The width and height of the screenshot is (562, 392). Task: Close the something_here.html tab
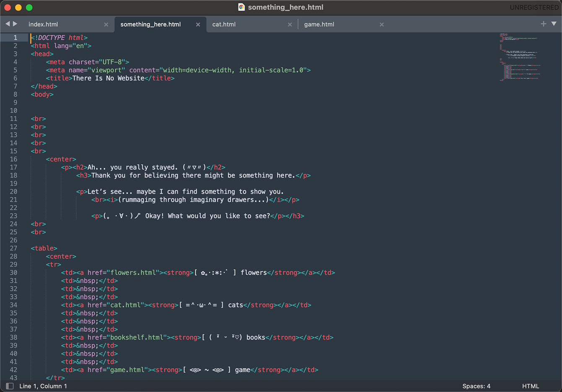(198, 25)
